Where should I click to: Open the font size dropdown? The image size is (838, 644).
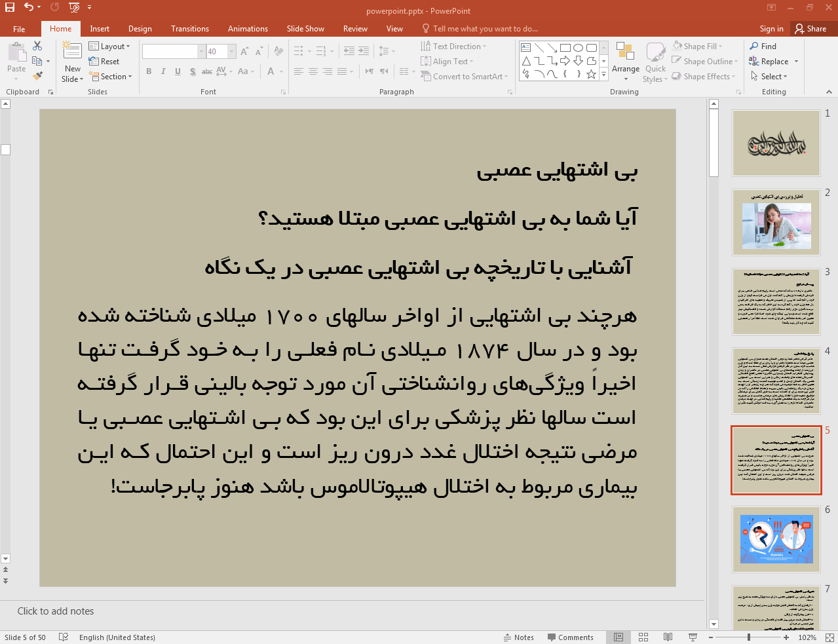(231, 51)
